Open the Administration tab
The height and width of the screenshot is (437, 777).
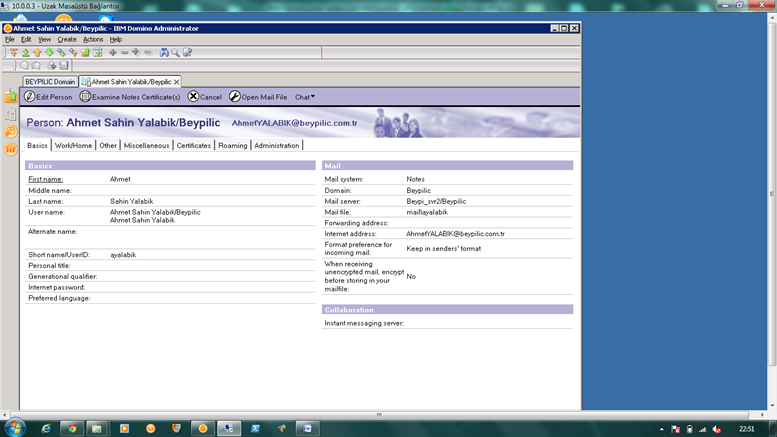pyautogui.click(x=277, y=145)
